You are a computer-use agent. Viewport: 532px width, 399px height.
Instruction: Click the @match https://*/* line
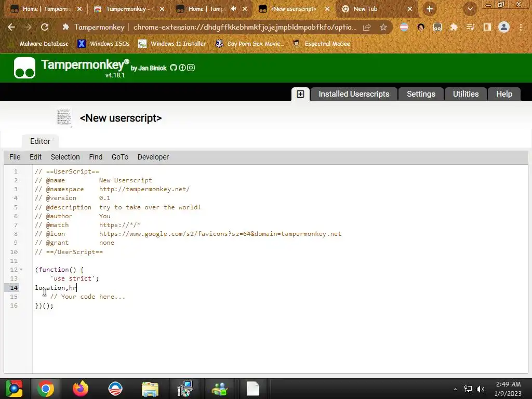tap(87, 225)
